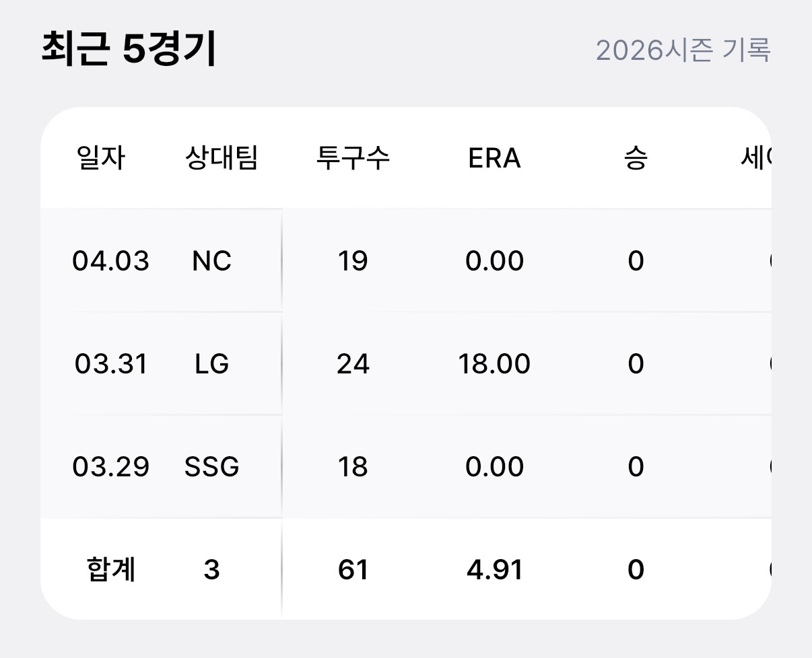The image size is (812, 658).
Task: Click the 투구수 column header
Action: click(353, 159)
